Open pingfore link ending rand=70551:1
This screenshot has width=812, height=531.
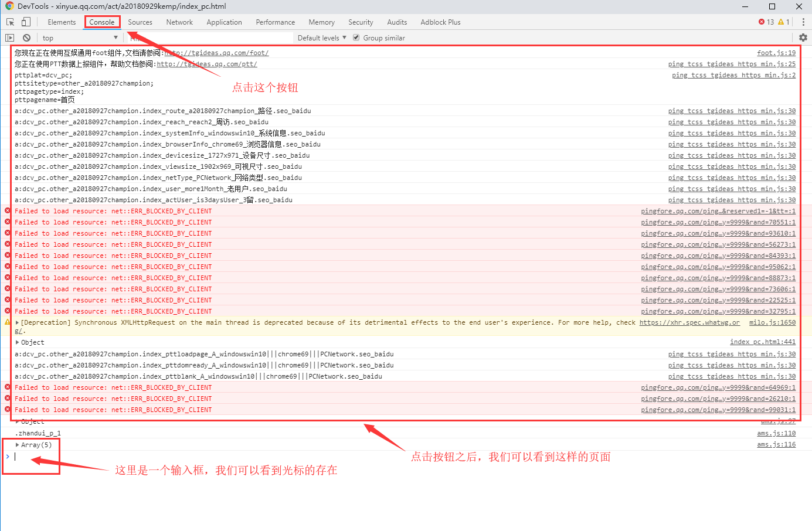click(x=718, y=222)
